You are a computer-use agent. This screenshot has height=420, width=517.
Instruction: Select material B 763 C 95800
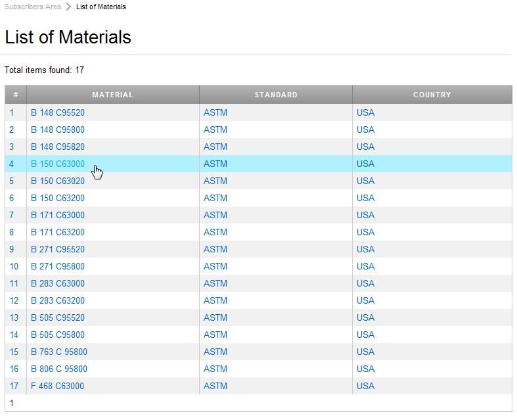tap(59, 352)
